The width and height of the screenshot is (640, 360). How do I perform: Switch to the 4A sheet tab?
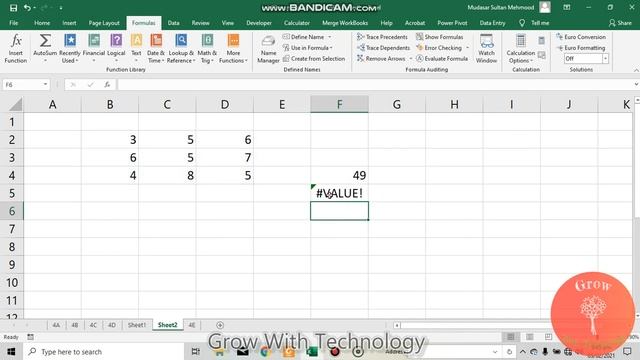(x=56, y=325)
